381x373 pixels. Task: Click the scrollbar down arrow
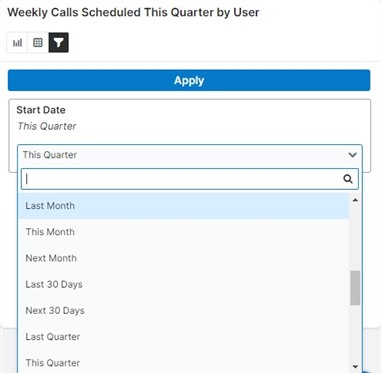355,367
